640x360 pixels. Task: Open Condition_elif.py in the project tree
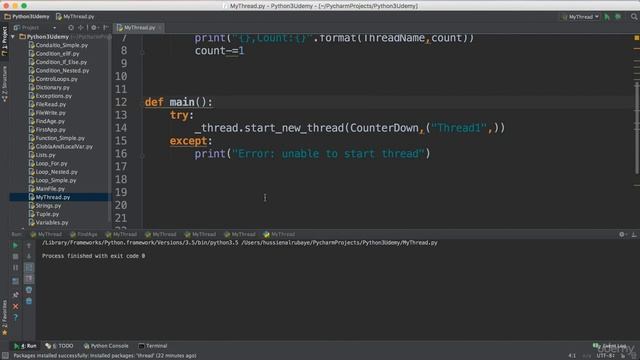click(x=54, y=53)
